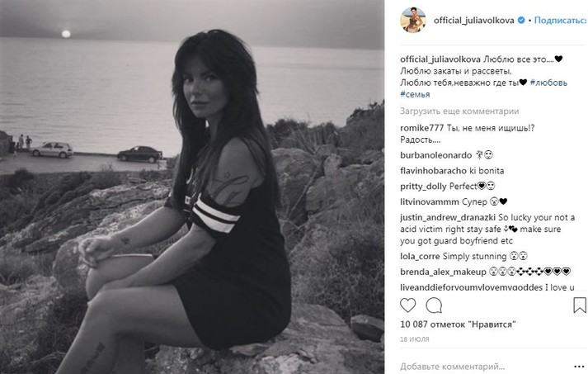Visit romike777's profile

pyautogui.click(x=422, y=128)
